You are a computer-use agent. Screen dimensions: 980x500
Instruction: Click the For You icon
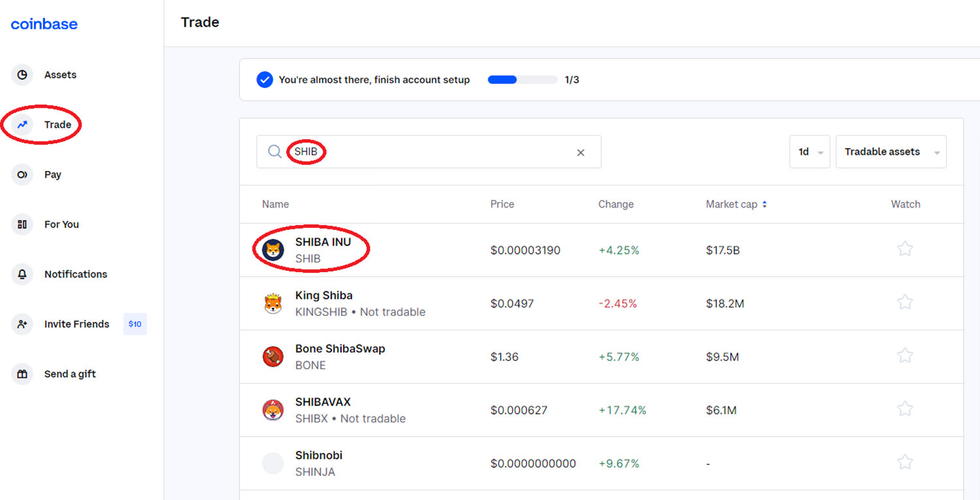pos(22,224)
